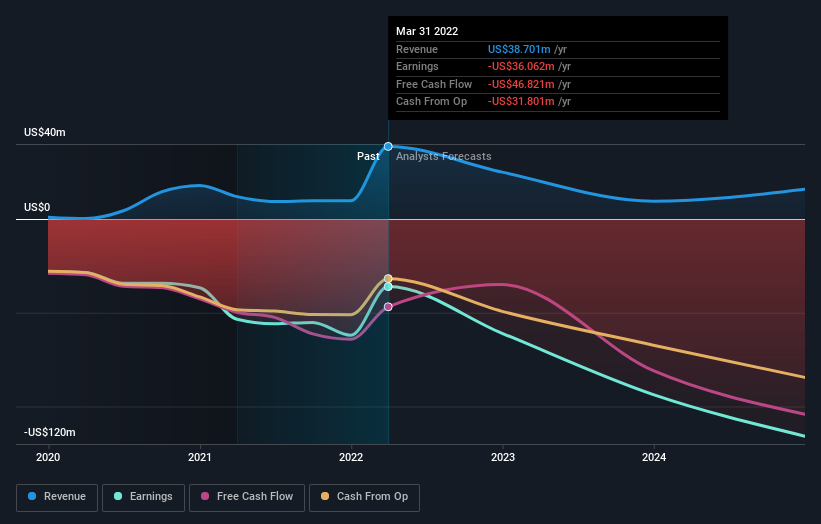Click the 'Cash From Op' row label in tooltip
The image size is (821, 524).
click(x=431, y=102)
